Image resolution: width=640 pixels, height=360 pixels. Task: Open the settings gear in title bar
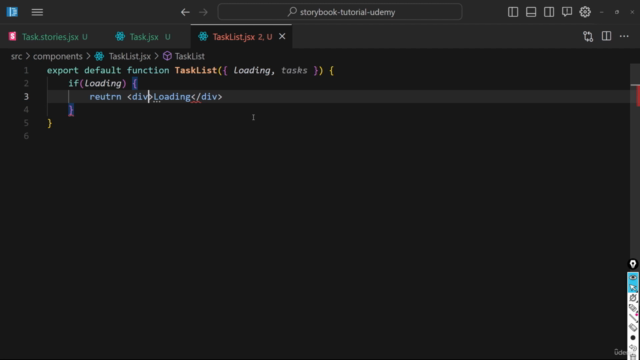(585, 12)
